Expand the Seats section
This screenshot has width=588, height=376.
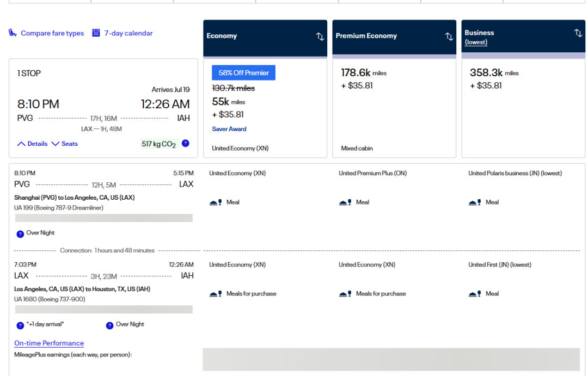tap(64, 144)
